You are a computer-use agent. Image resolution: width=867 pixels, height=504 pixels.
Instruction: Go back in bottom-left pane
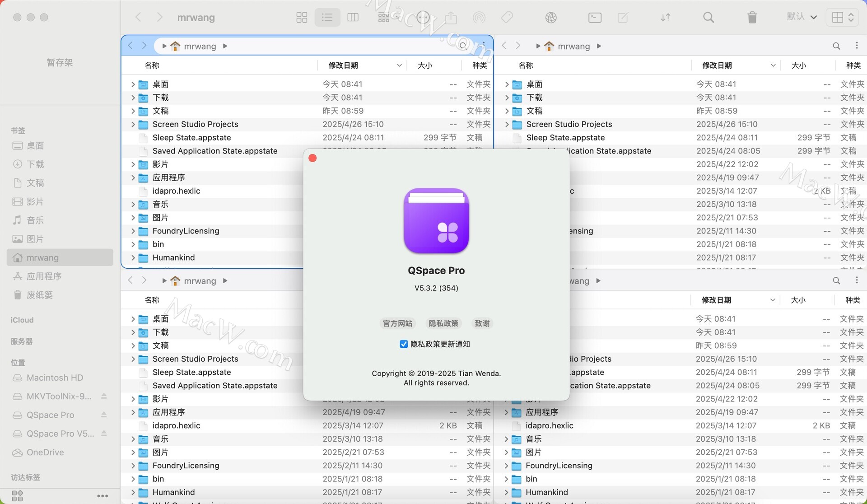coord(131,280)
